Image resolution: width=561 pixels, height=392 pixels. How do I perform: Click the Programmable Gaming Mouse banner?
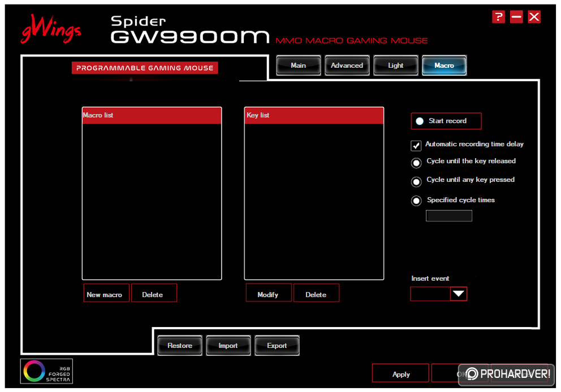pos(145,68)
